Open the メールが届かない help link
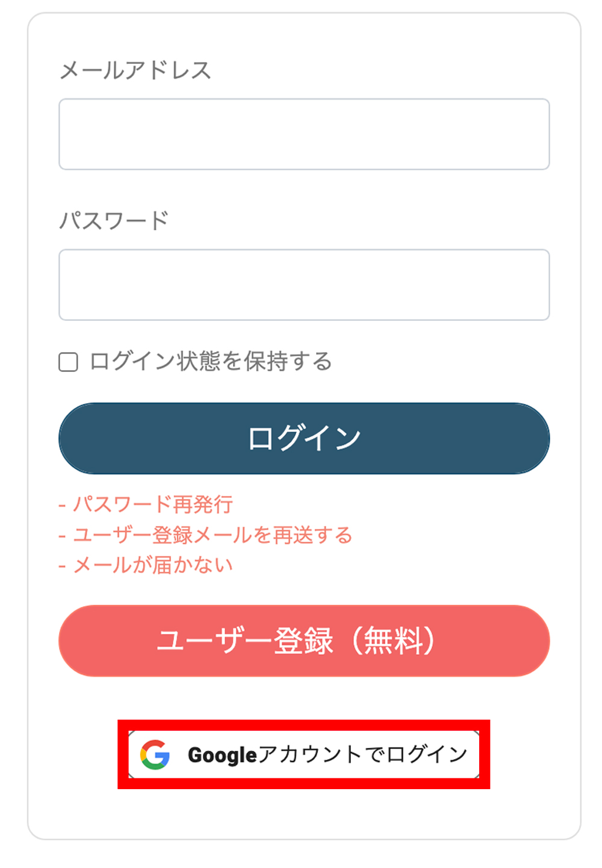 tap(153, 565)
